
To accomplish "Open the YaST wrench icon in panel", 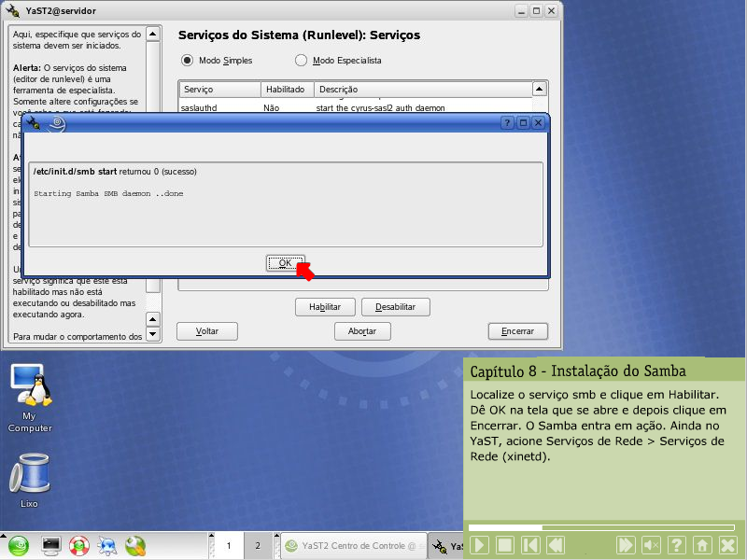I will coord(135,545).
